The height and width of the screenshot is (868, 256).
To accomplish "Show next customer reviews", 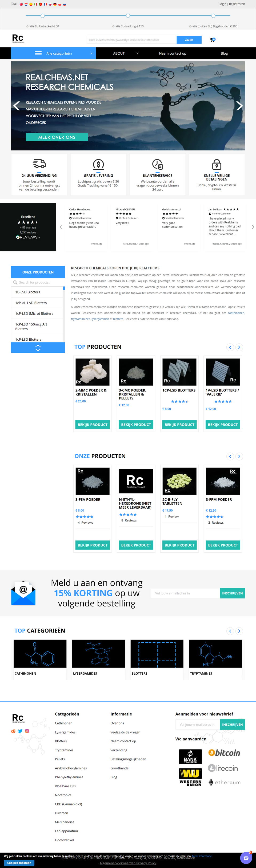I will click(x=253, y=227).
